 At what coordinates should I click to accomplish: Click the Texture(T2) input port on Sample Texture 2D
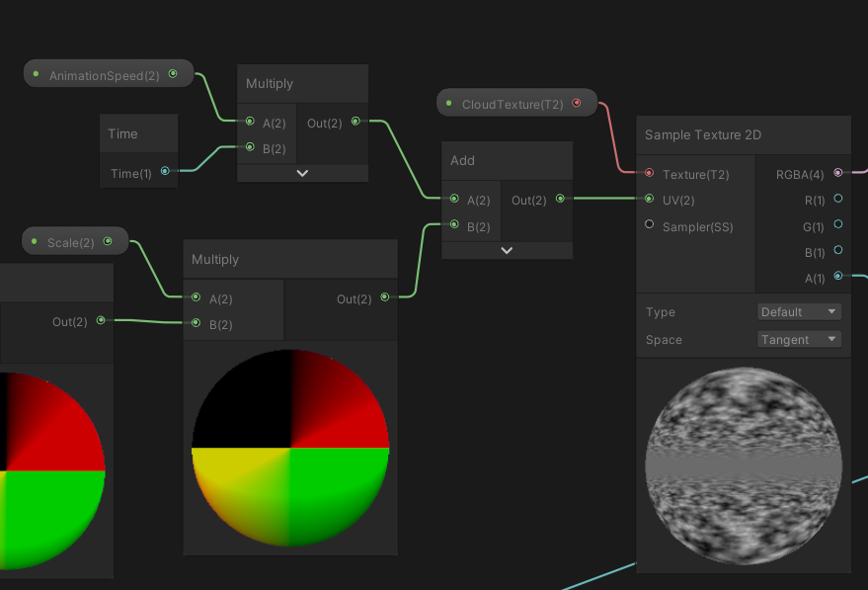[x=650, y=173]
